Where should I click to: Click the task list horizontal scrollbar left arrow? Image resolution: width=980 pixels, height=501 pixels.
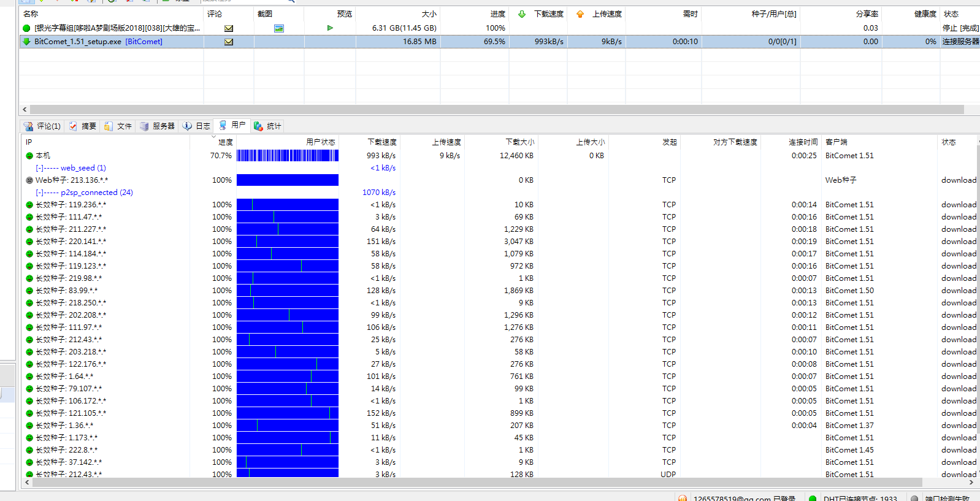coord(25,110)
